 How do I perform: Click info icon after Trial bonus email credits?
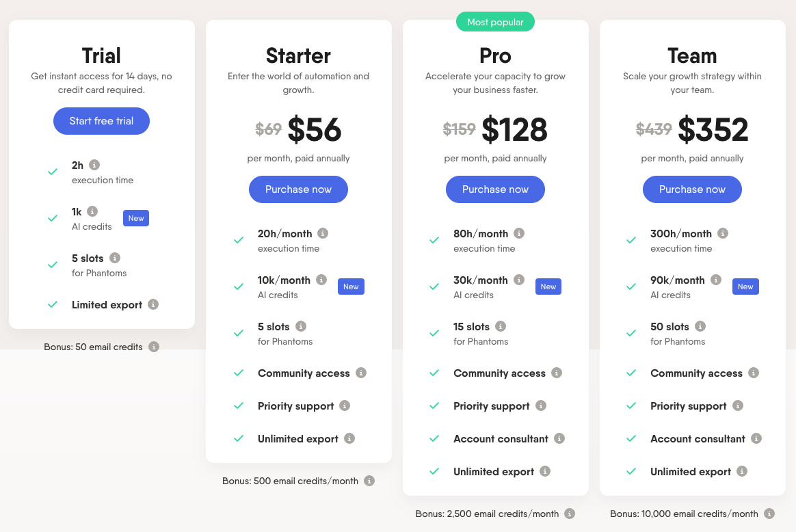[154, 347]
